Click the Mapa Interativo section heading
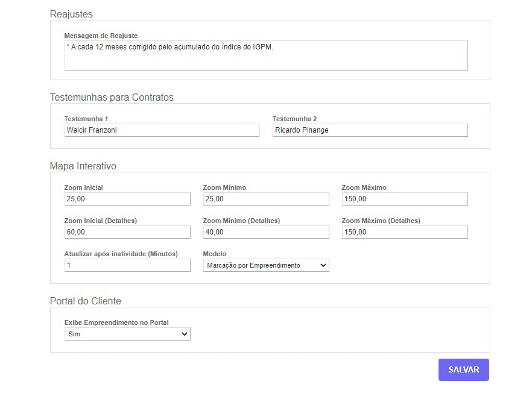The width and height of the screenshot is (532, 393). 83,166
